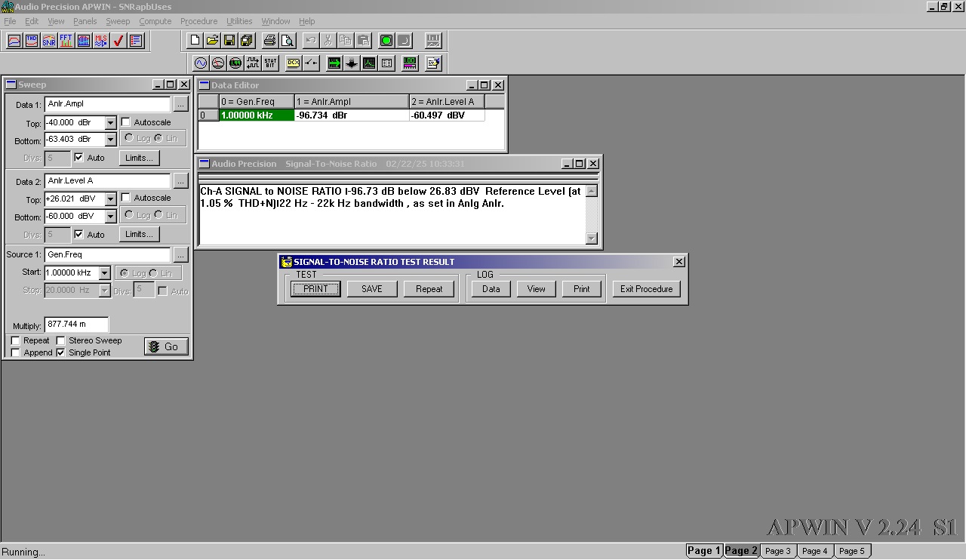
Task: Click the DCX panel toolbar icon
Action: pyautogui.click(x=293, y=63)
